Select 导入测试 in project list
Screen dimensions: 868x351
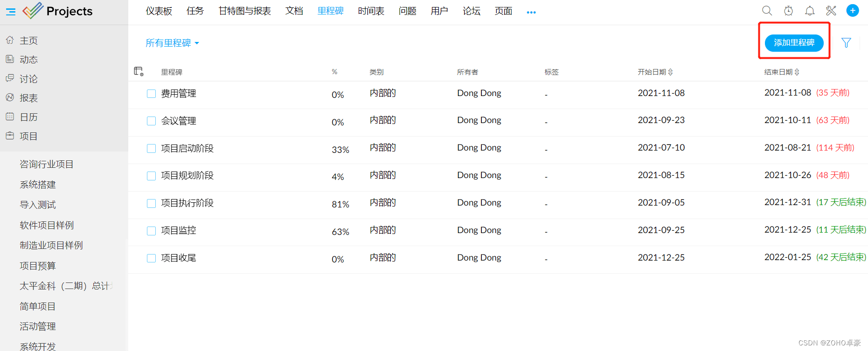click(38, 205)
